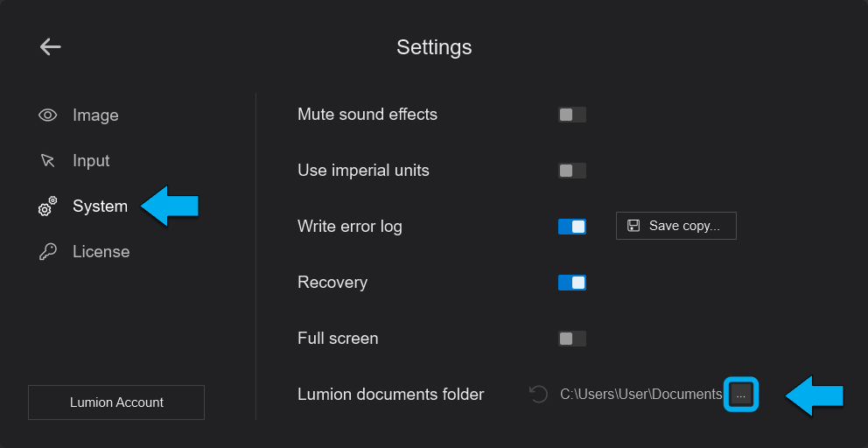Open the License settings section

click(101, 252)
